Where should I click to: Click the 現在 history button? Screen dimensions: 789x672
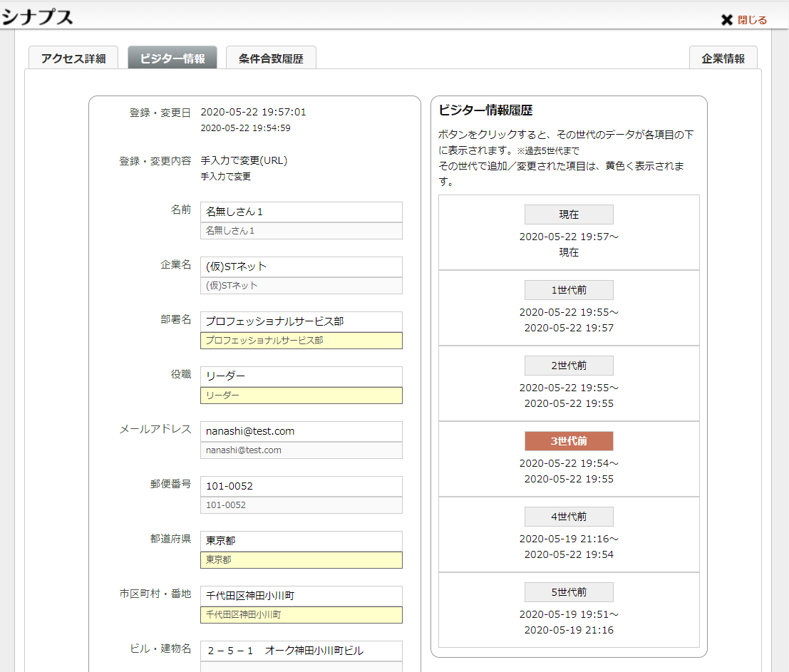click(x=569, y=214)
